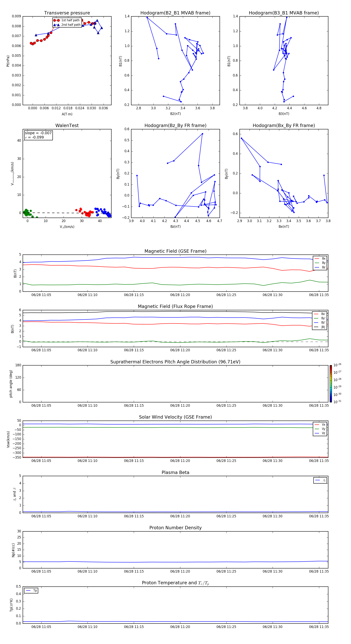Click the "Magnetic Field (Flux Rope Frame)" title

[x=175, y=307]
